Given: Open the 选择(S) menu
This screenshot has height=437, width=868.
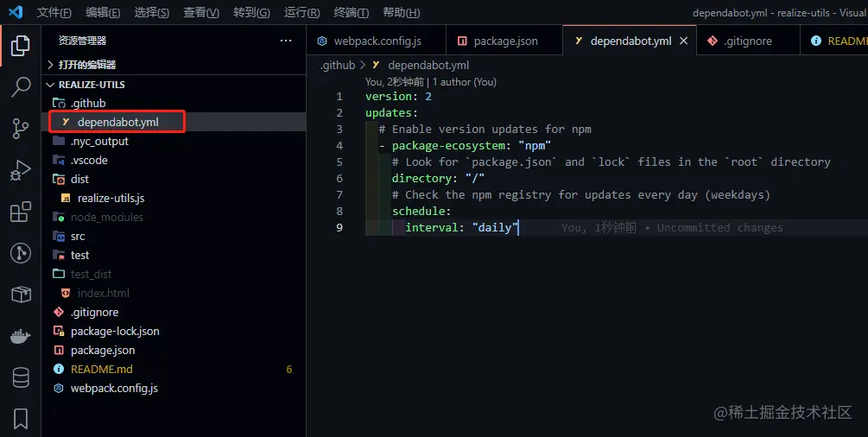Looking at the screenshot, I should pos(152,12).
